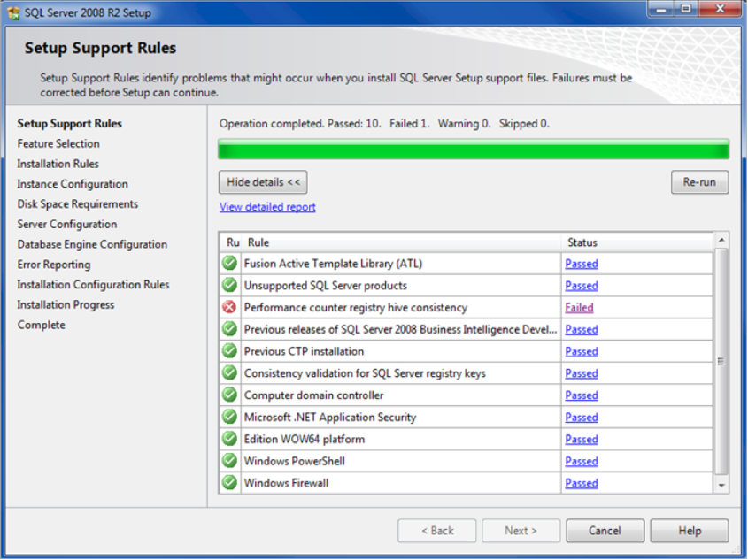This screenshot has height=560, width=748.
Task: Click the disabled Back button
Action: pos(437,531)
